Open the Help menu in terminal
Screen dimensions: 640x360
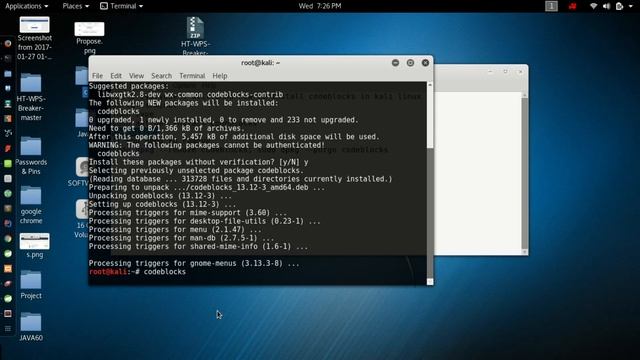(x=220, y=76)
